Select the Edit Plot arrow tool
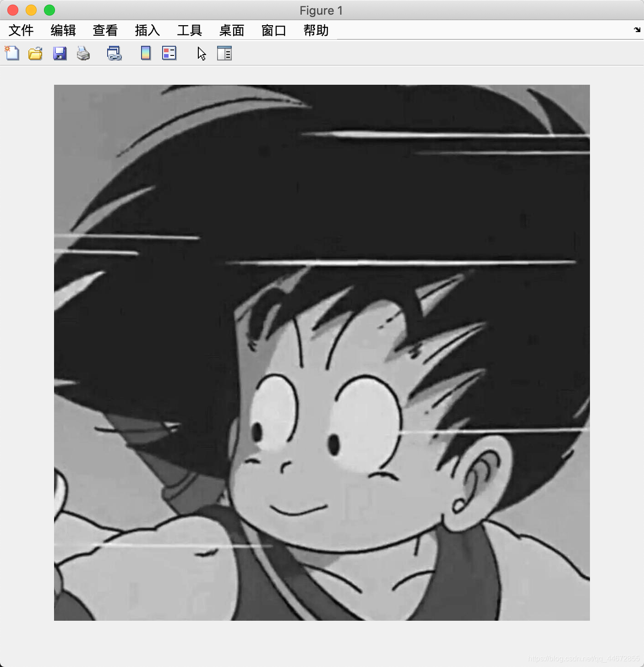The height and width of the screenshot is (667, 644). click(202, 54)
